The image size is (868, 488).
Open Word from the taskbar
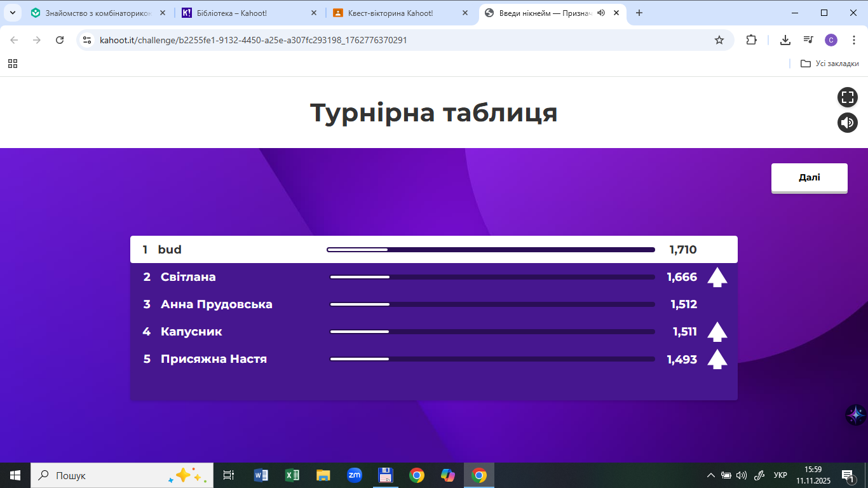[261, 475]
